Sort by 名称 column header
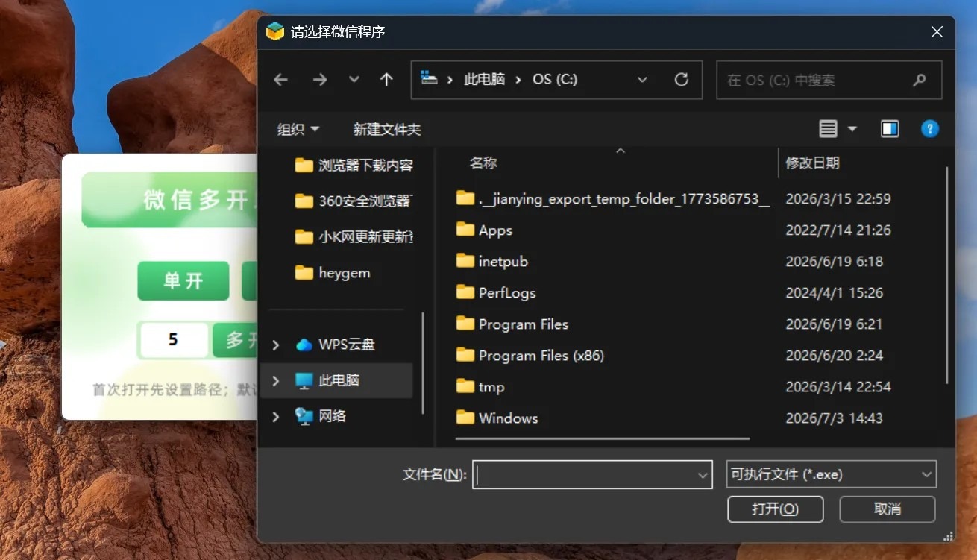Viewport: 977px width, 560px height. tap(483, 163)
